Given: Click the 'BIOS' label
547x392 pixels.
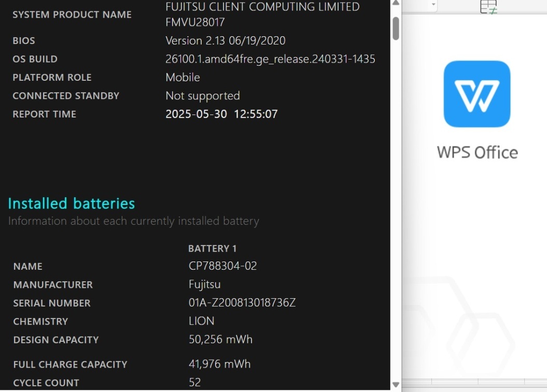Looking at the screenshot, I should 24,41.
